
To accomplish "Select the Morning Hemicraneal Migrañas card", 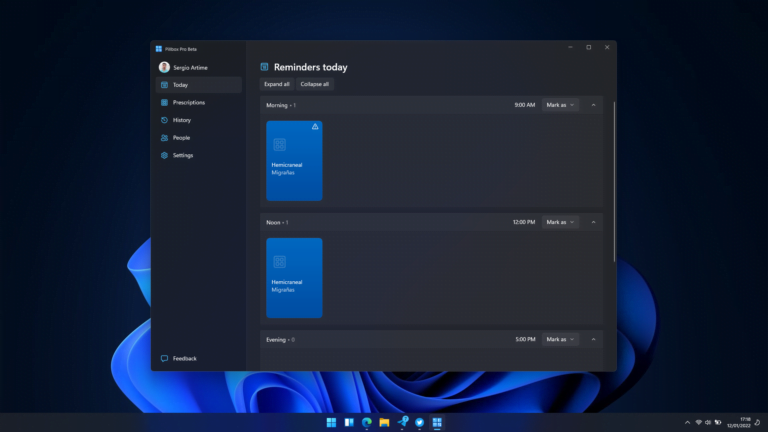I will [294, 161].
